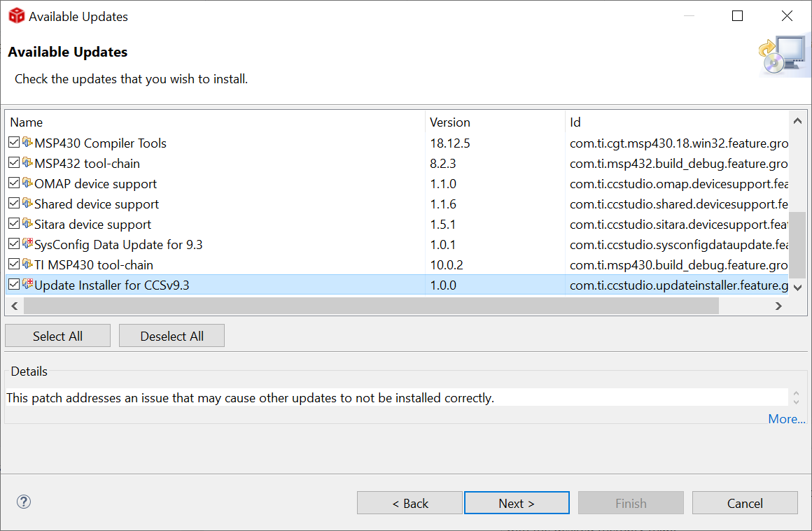Click the Update Installer for CCSv9.3 patch icon
Viewport: 812px width, 531px height.
27,284
